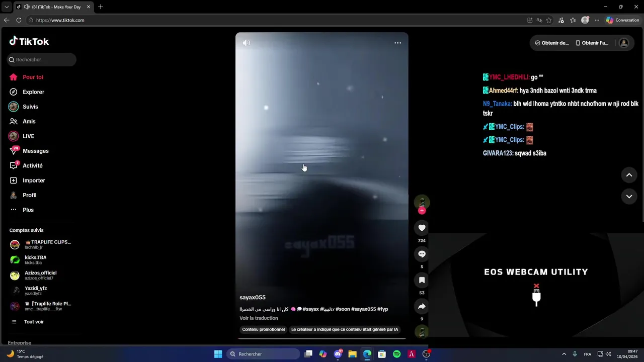Open Copilot Conversation button
Screen dimensions: 644x362
(623, 20)
